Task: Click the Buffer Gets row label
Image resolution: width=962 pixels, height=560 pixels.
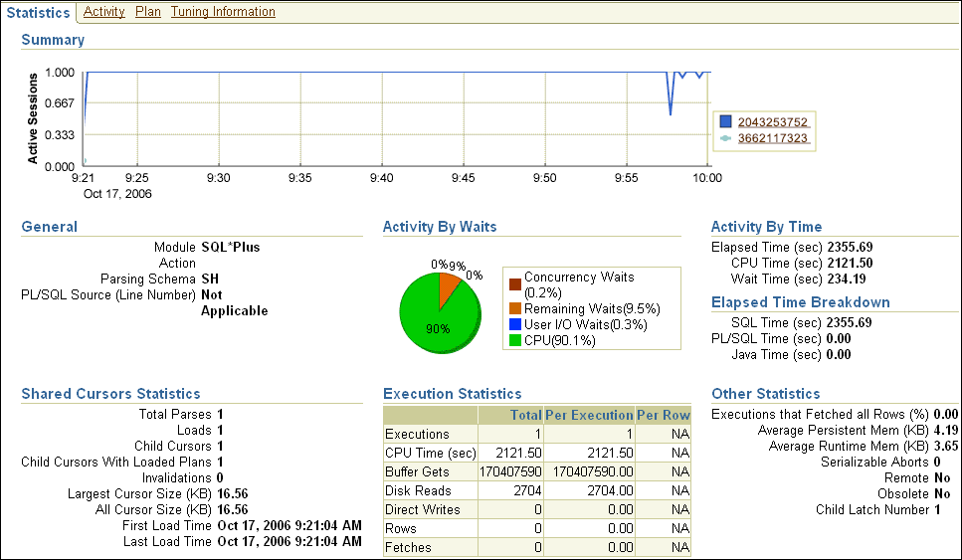Action: click(x=417, y=471)
